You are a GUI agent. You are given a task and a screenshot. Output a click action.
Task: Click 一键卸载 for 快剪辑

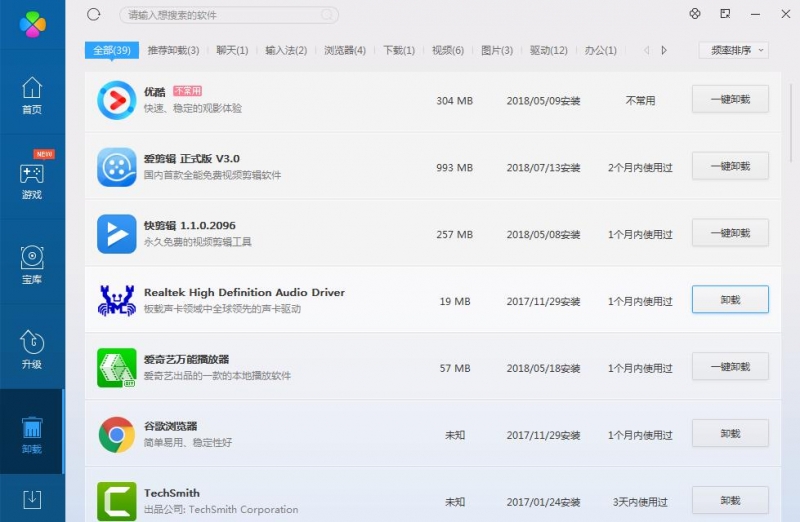tap(730, 233)
